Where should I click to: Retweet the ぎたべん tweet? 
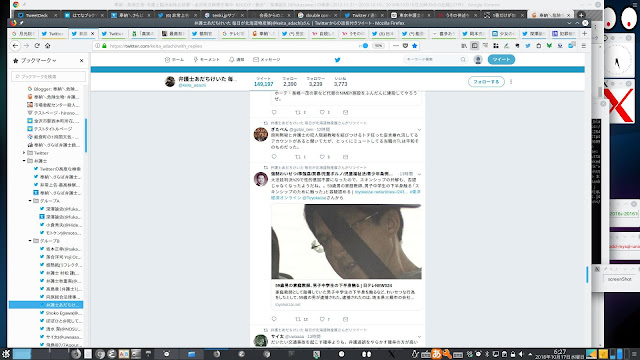[298, 157]
